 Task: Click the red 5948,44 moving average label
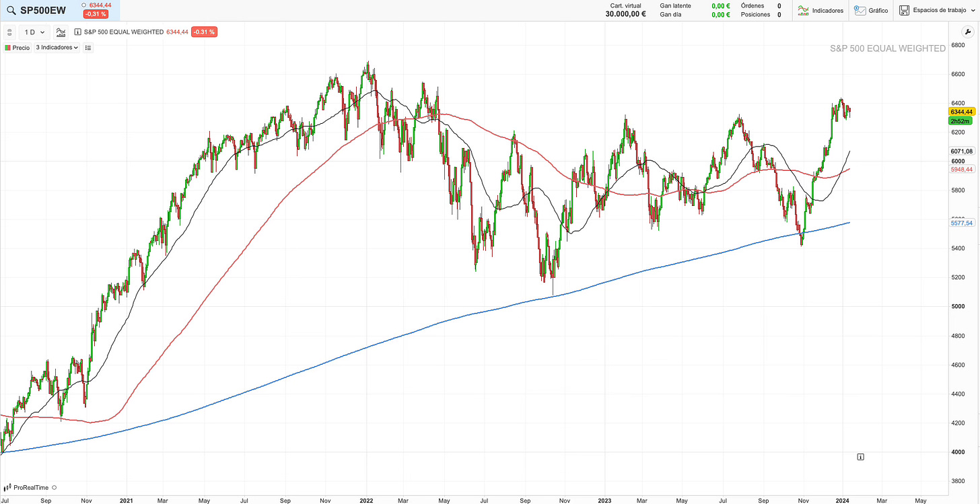coord(961,170)
